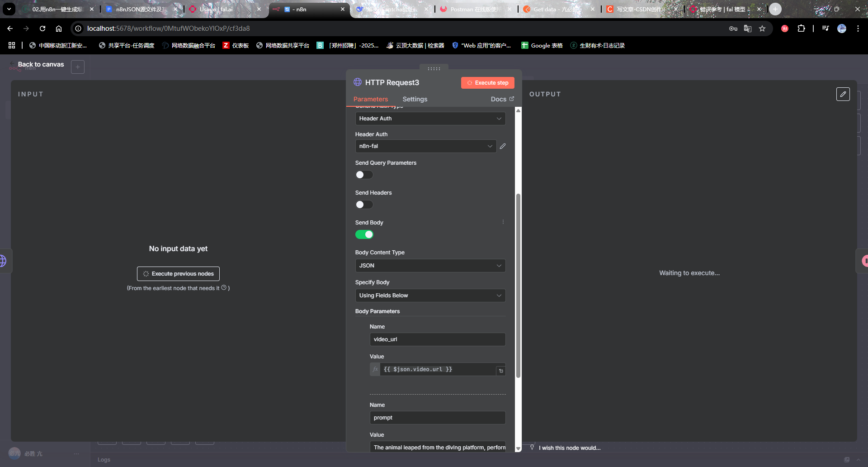868x467 pixels.
Task: Click the plus button beside Back to canvas
Action: point(78,67)
